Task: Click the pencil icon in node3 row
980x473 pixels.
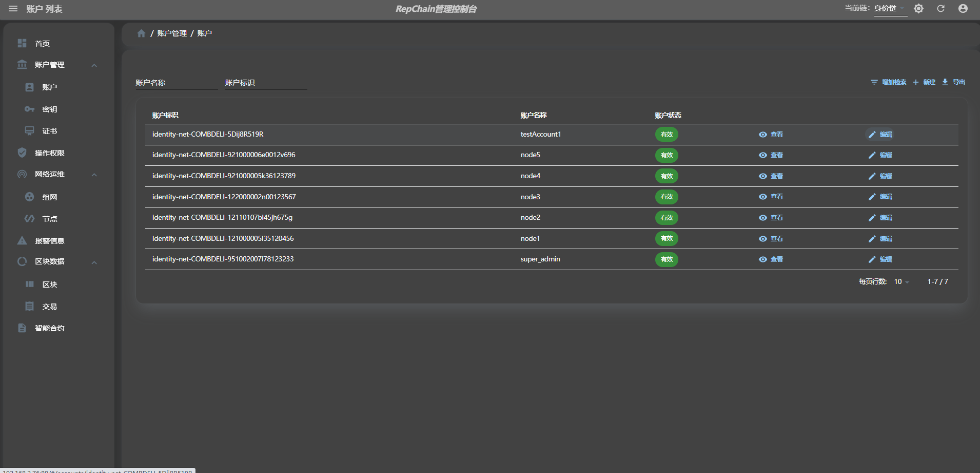Action: click(x=872, y=197)
